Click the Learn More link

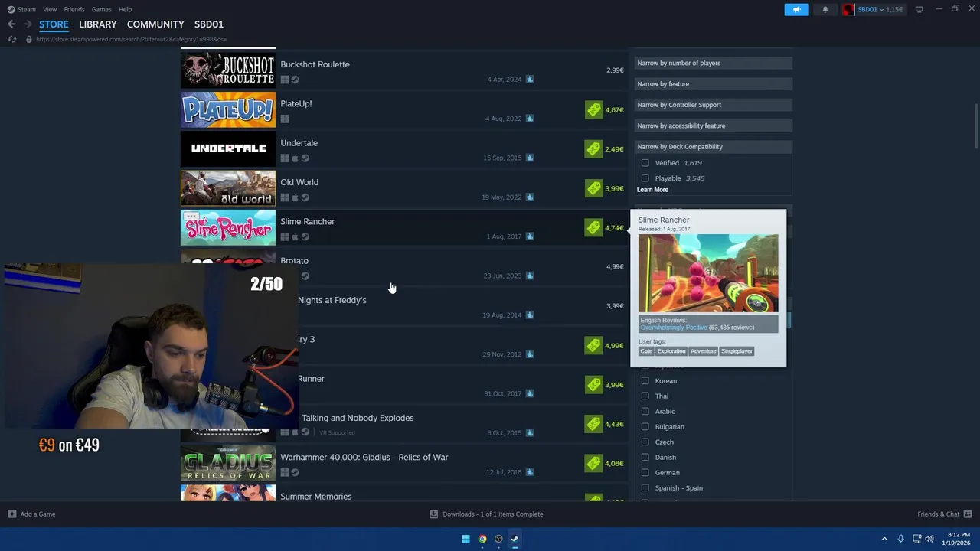pyautogui.click(x=652, y=190)
